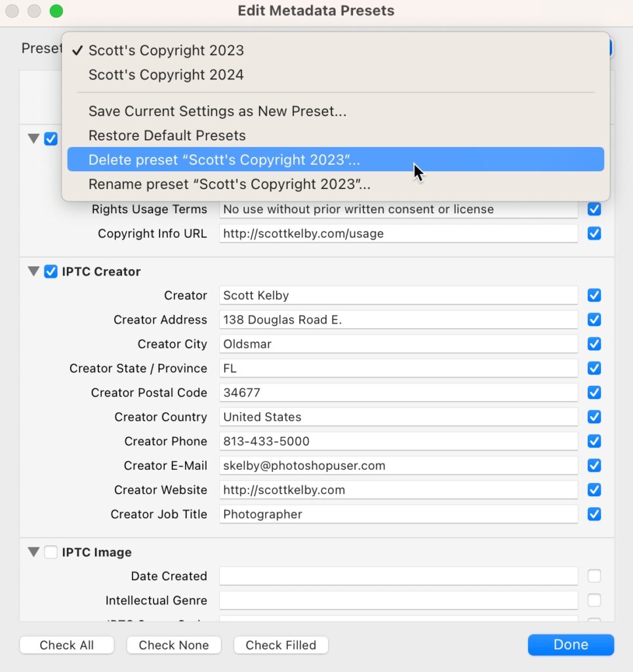Edit the Creator City field Oldsmar
Viewport: 633px width, 672px height.
(x=399, y=344)
